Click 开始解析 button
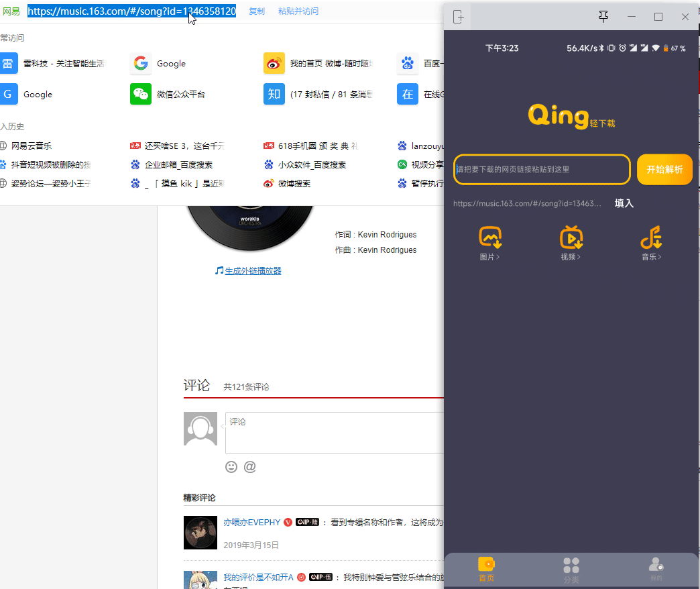This screenshot has width=700, height=589. click(664, 169)
